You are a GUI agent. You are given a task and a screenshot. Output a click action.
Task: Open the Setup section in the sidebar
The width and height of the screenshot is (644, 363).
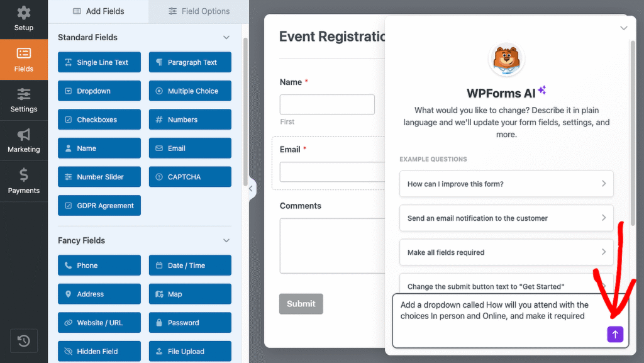24,20
